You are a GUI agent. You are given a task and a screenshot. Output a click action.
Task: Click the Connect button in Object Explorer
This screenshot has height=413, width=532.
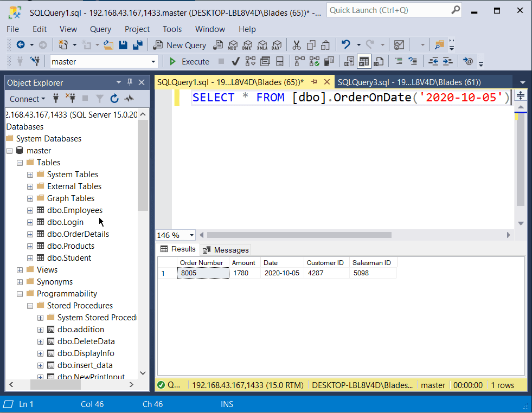pos(24,99)
